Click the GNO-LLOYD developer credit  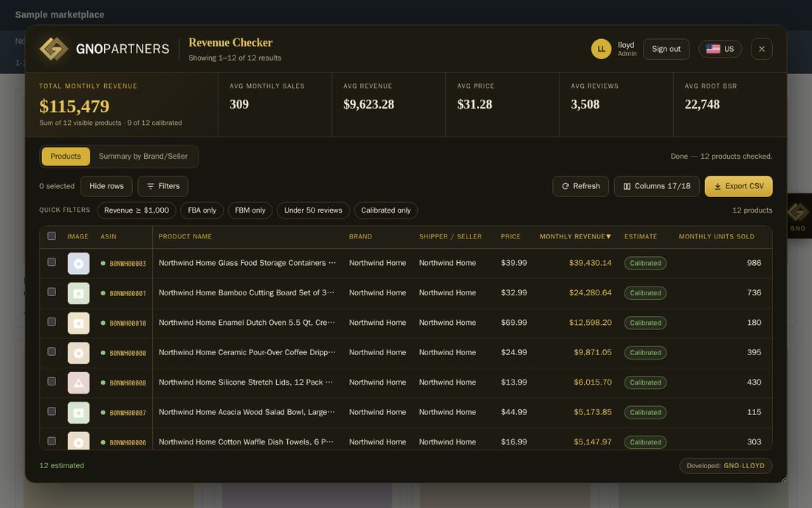coord(743,465)
